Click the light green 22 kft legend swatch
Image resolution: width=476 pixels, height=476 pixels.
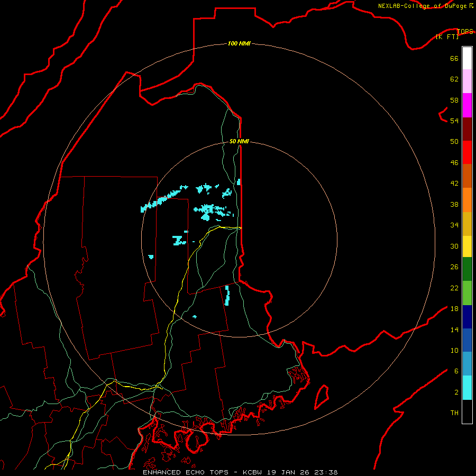click(467, 293)
